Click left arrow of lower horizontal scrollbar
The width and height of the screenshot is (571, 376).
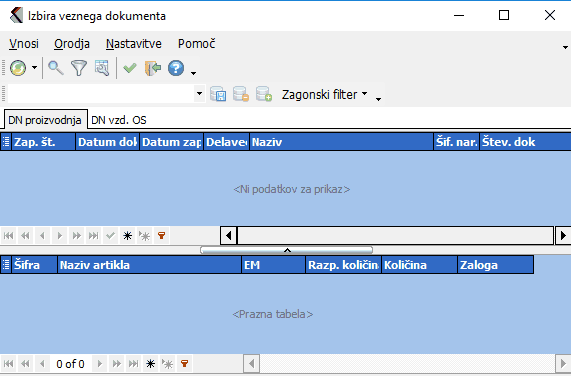point(251,363)
